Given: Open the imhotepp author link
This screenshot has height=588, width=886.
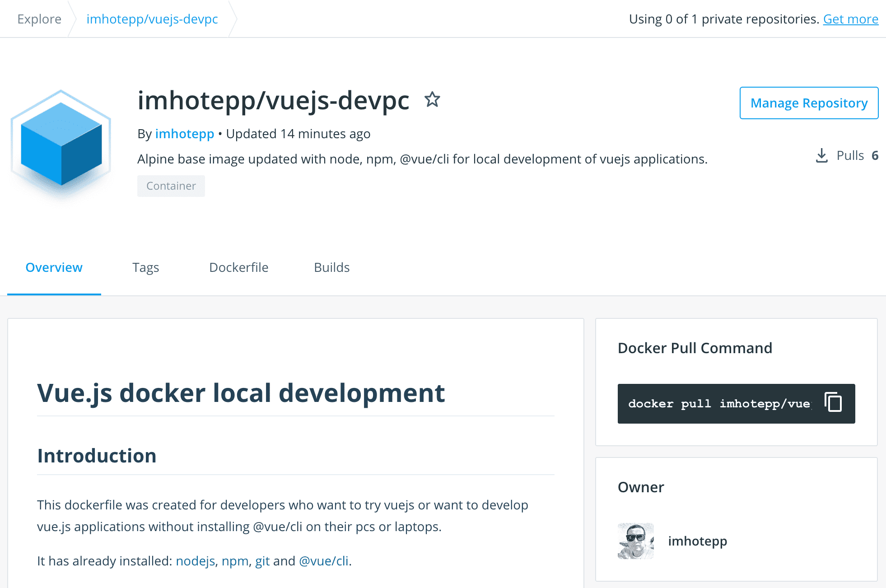Looking at the screenshot, I should tap(184, 134).
